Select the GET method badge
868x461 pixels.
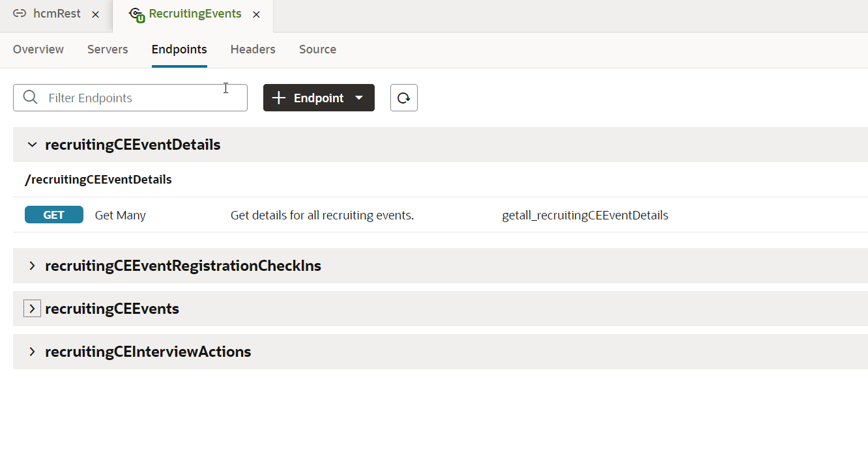(x=53, y=214)
